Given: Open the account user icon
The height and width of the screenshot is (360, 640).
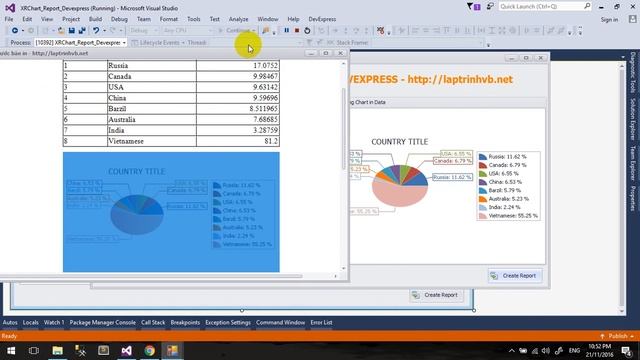Looking at the screenshot, I should pyautogui.click(x=633, y=19).
